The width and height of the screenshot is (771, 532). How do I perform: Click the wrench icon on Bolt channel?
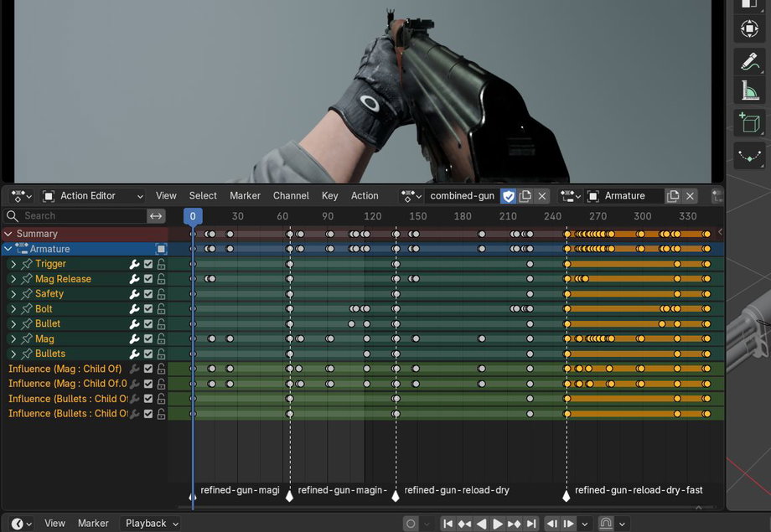pyautogui.click(x=134, y=309)
